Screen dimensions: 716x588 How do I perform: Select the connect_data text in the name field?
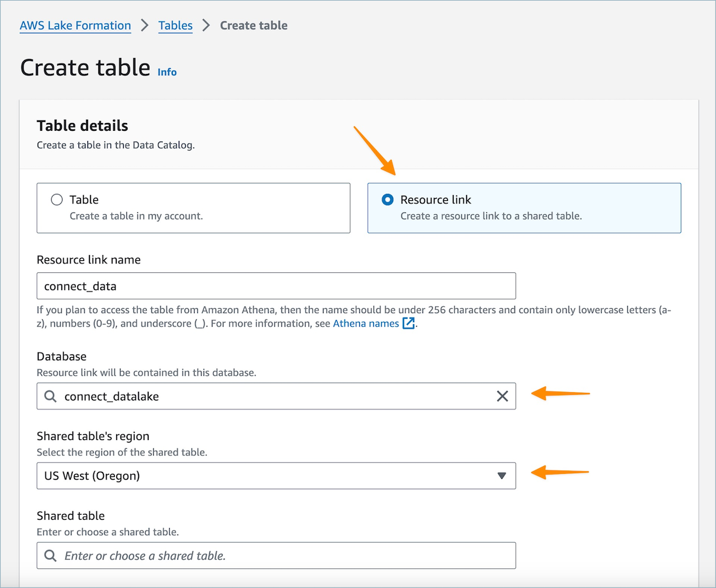[79, 286]
